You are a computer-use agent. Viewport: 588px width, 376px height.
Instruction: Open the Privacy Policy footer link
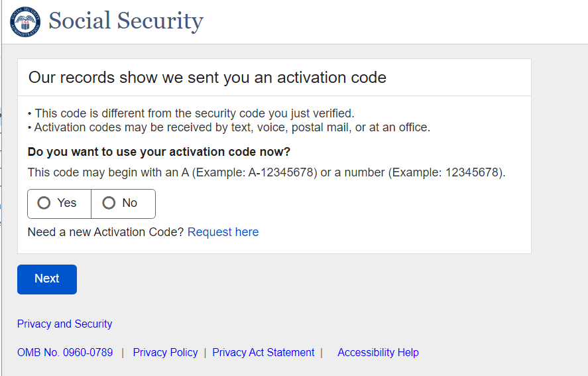point(165,353)
